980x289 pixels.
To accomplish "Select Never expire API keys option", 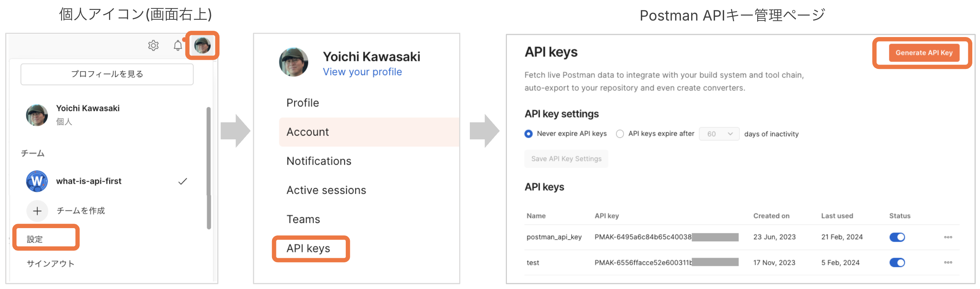I will coord(529,134).
